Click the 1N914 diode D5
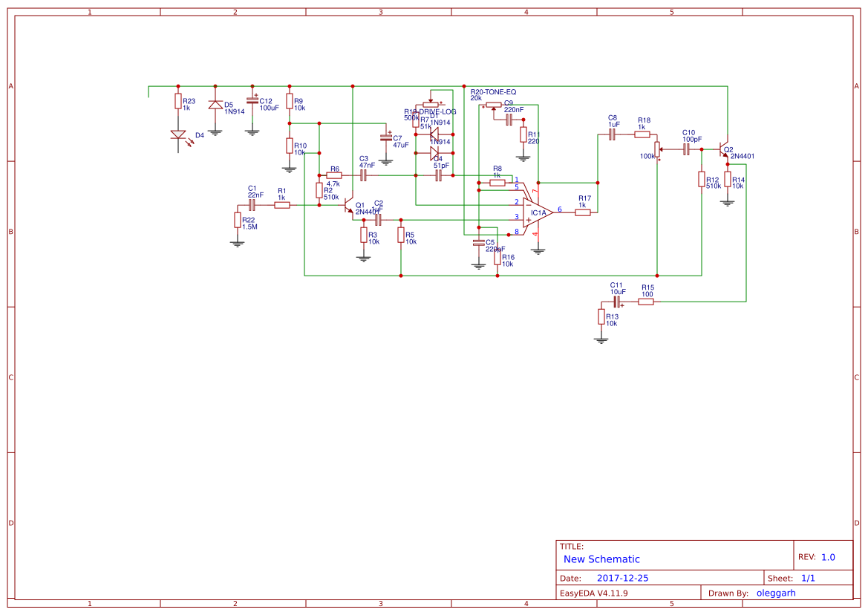This screenshot has width=868, height=615. click(216, 105)
